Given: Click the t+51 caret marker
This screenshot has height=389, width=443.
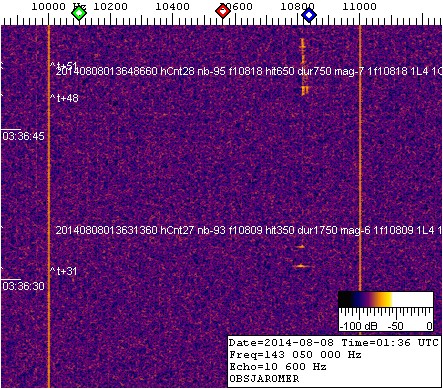Looking at the screenshot, I should click(x=64, y=65).
